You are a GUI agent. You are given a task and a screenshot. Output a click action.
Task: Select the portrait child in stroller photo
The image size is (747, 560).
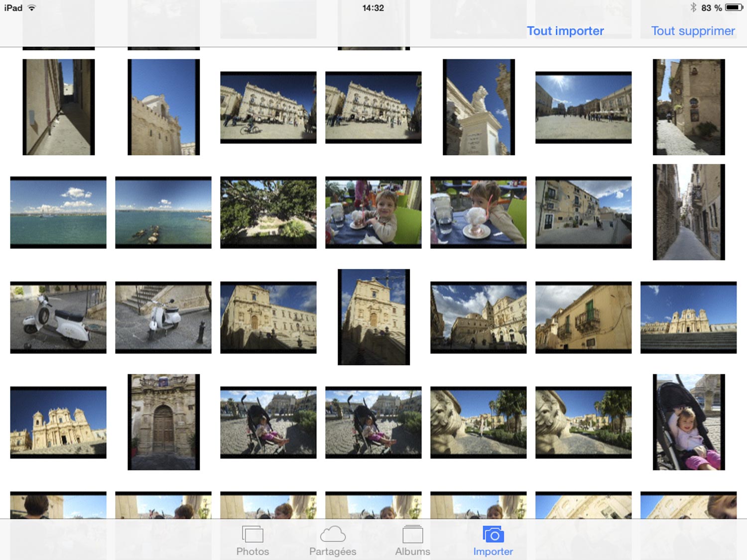coord(689,422)
